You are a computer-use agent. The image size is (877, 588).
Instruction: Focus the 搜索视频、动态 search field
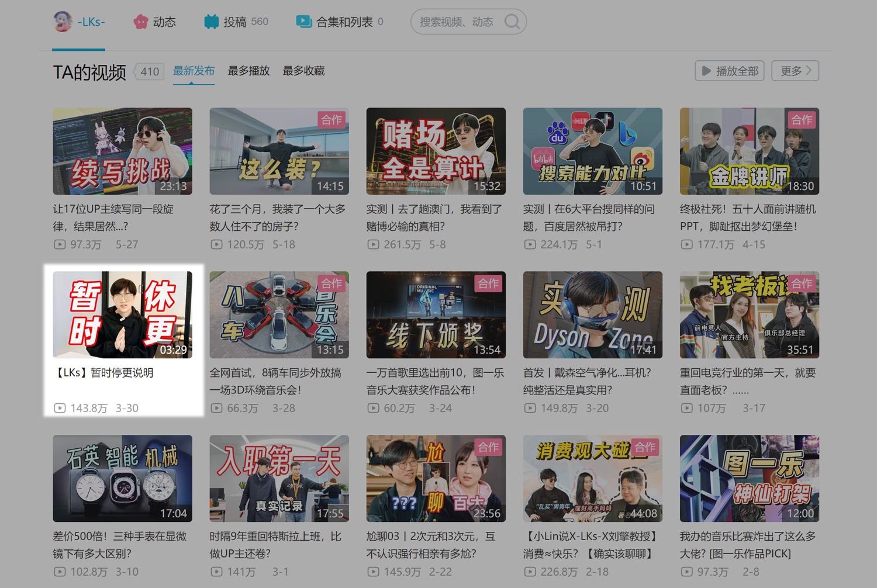(456, 22)
